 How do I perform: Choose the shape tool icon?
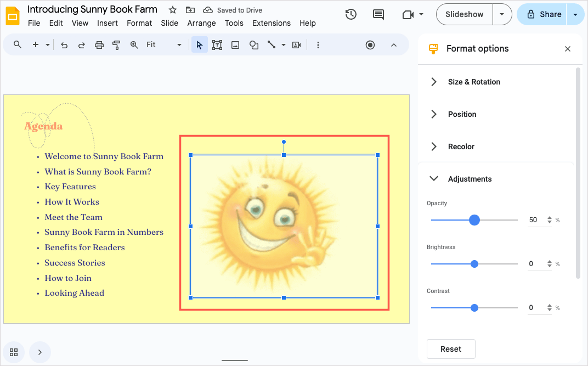click(x=253, y=45)
